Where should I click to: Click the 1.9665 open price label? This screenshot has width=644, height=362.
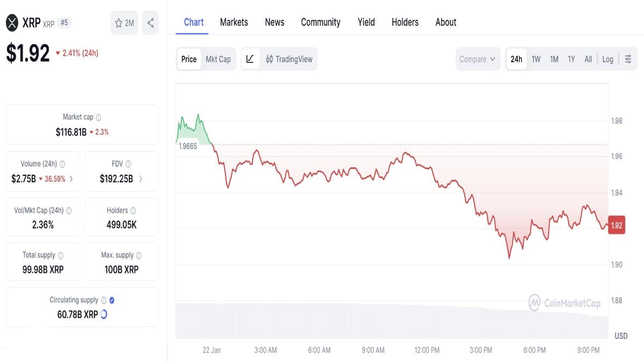188,146
